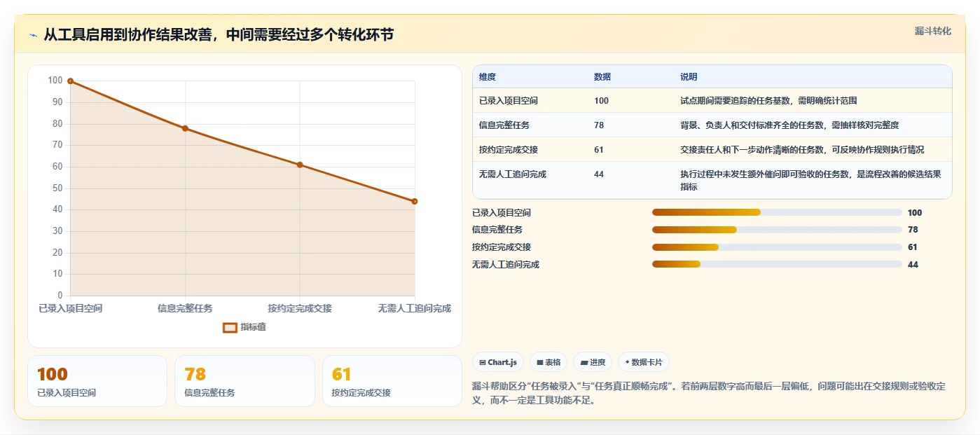Open the data card showing 61
Screen dimensions: 980x435
(392, 381)
